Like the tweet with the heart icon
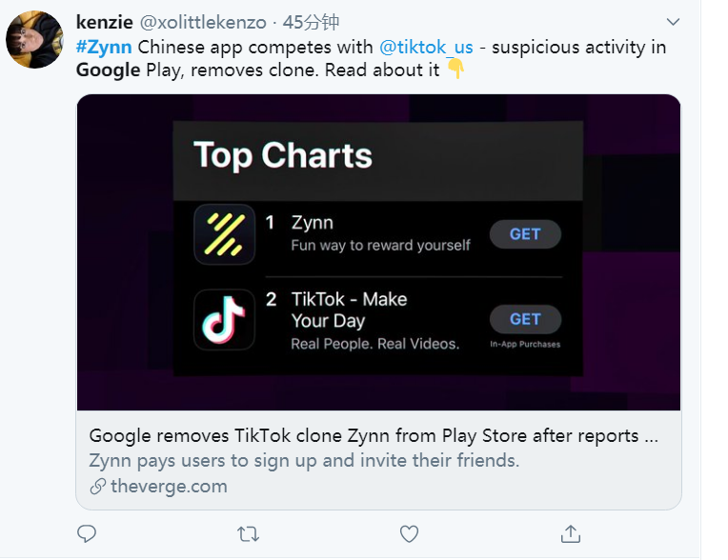This screenshot has width=728, height=560. 409,533
